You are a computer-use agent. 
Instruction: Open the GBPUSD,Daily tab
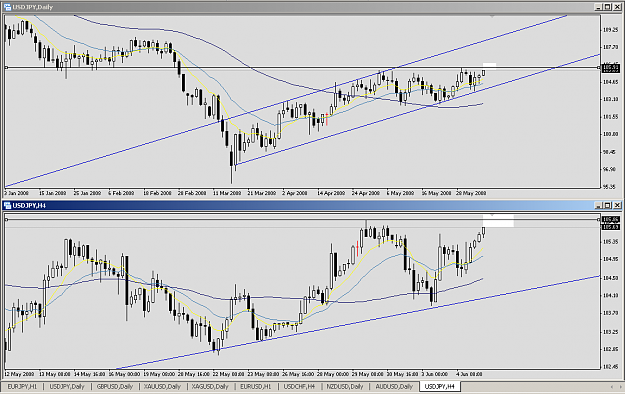(115, 386)
